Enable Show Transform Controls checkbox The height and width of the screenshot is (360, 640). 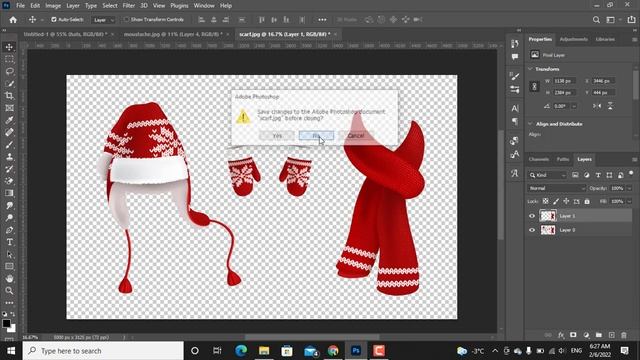click(127, 20)
